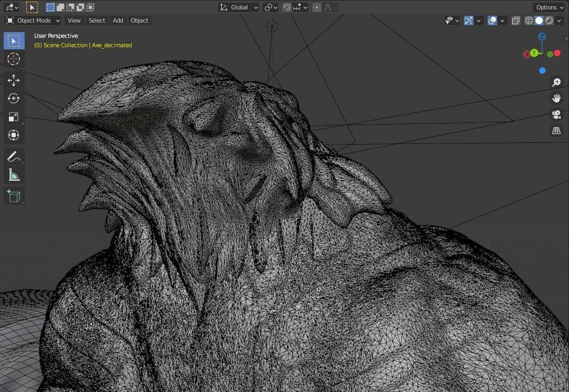Open the Object Mode dropdown

click(x=33, y=20)
